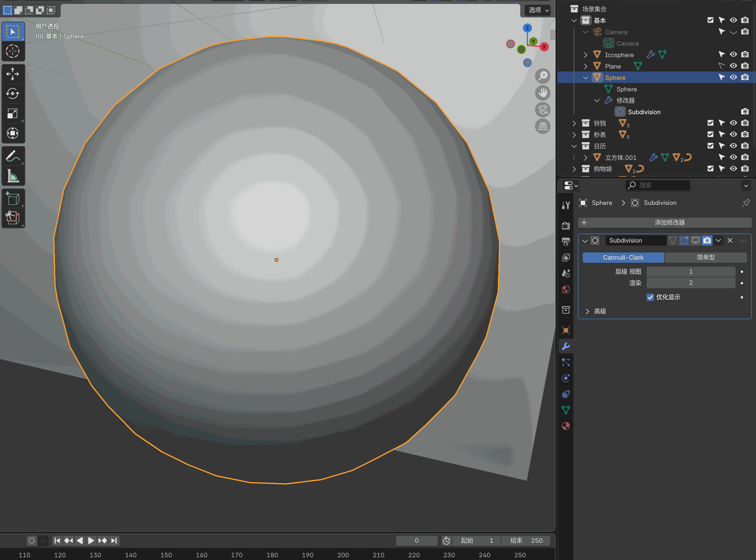The height and width of the screenshot is (560, 756).
Task: Click the 渲染 levels value field
Action: pos(691,283)
